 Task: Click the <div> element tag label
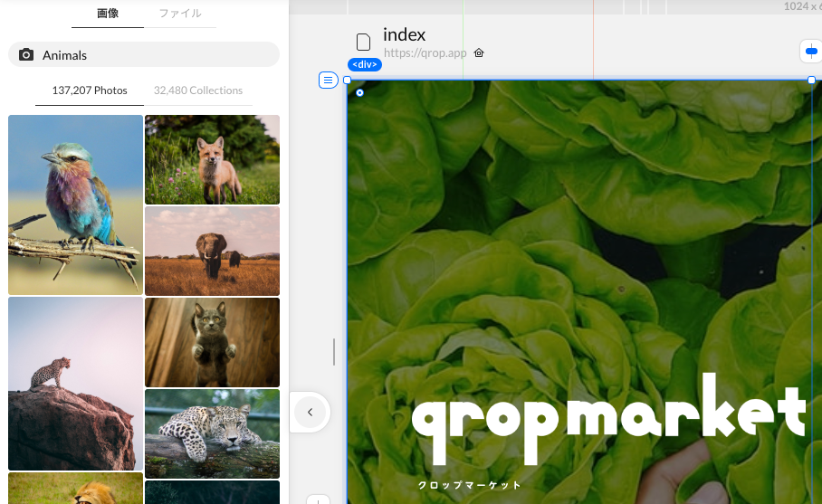(364, 64)
